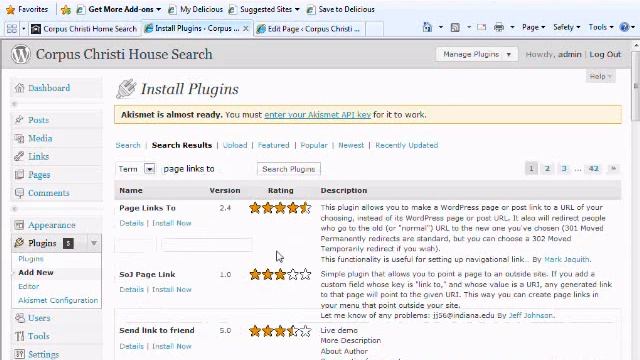Screen dimensions: 640x360
Task: Open the Plugins submenu item
Action: 31,259
